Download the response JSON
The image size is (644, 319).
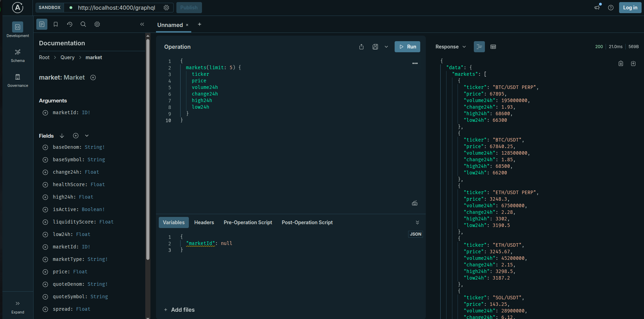(x=633, y=63)
